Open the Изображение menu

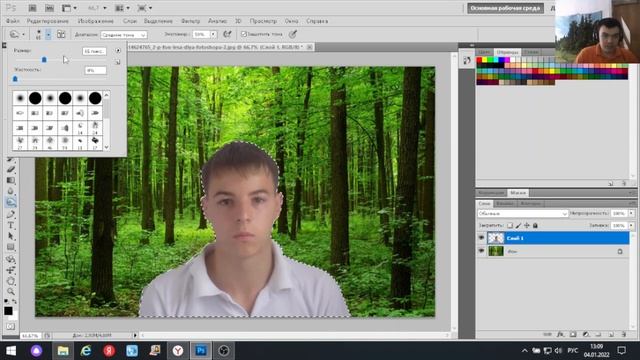(x=96, y=21)
